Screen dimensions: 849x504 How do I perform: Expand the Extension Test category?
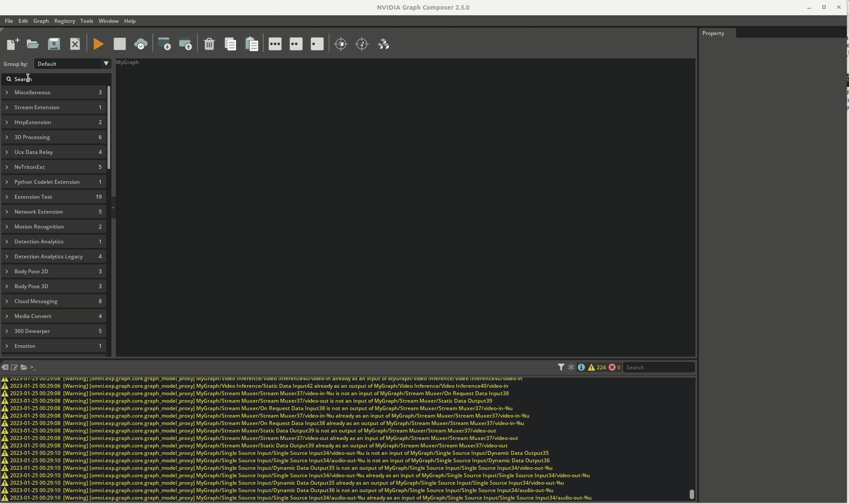tap(54, 197)
